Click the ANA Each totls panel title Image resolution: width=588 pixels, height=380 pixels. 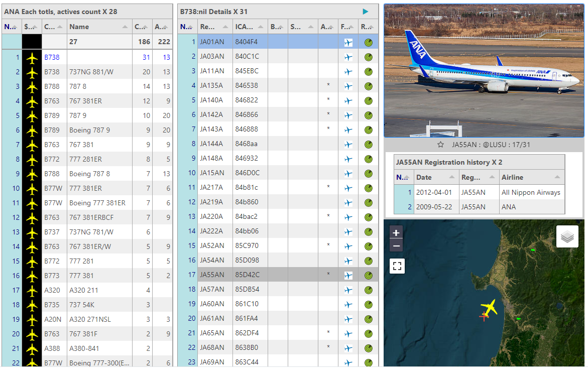(60, 12)
